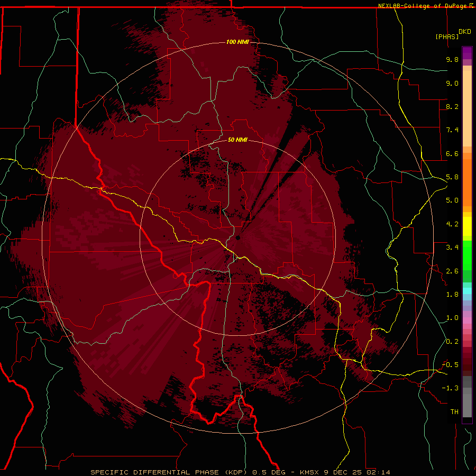Click the DKD legend title
This screenshot has height=476, width=476.
[465, 32]
